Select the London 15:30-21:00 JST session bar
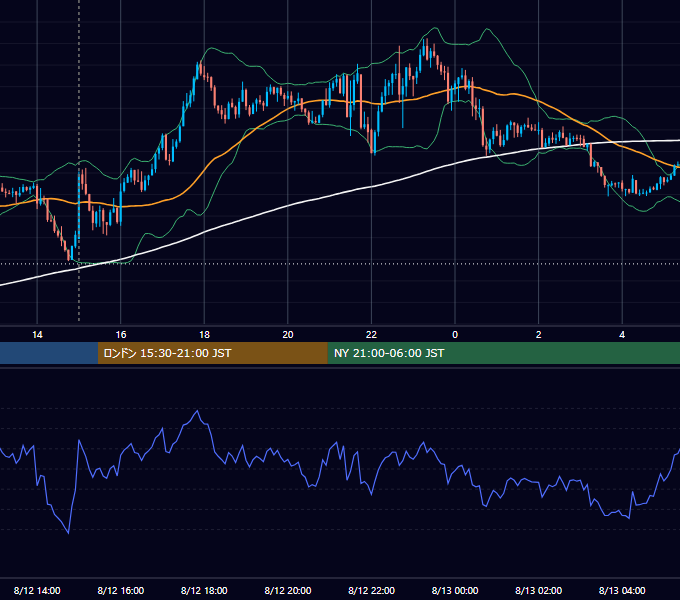Viewport: 680px width, 600px height. pyautogui.click(x=212, y=353)
